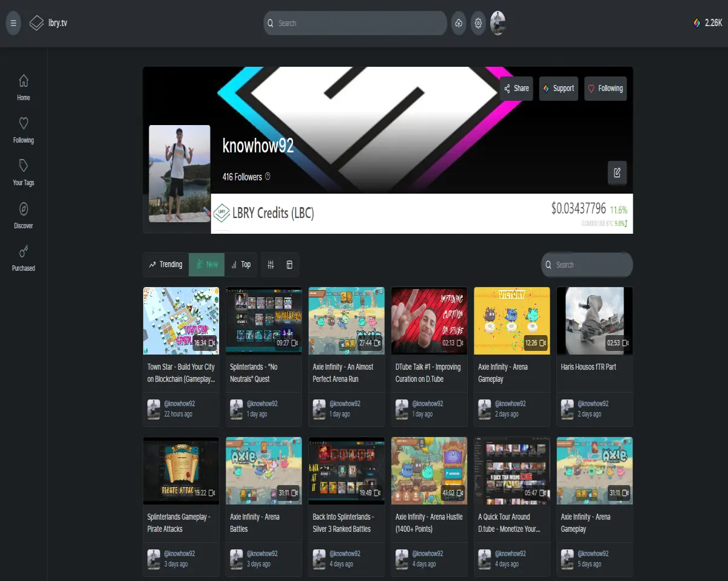Click @knowhow92 under Haris Housos video
The image size is (728, 581).
593,404
